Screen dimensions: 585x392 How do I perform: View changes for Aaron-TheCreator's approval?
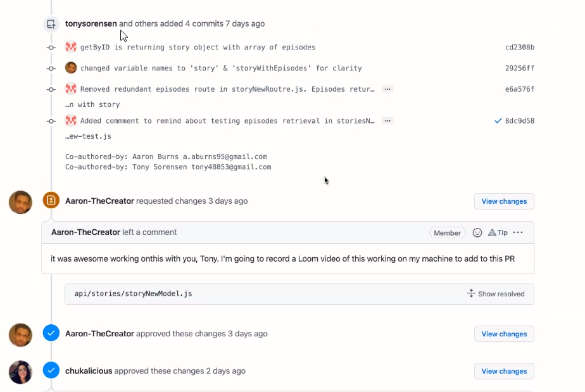click(504, 334)
